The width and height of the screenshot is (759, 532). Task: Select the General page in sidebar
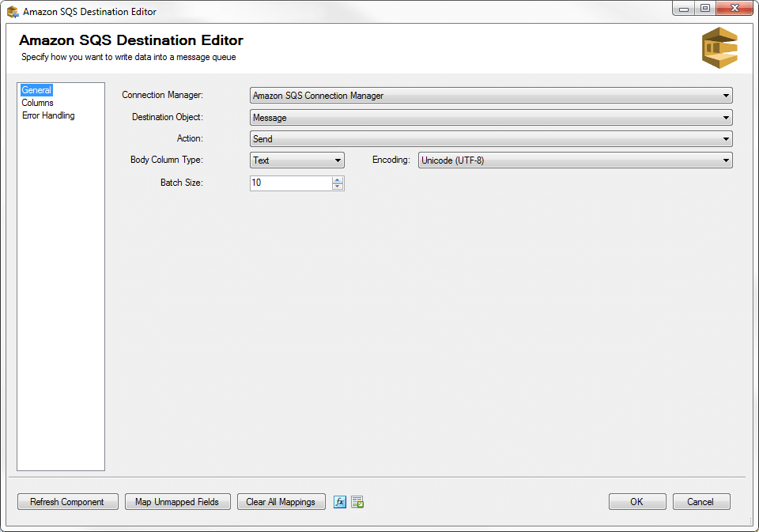coord(36,89)
